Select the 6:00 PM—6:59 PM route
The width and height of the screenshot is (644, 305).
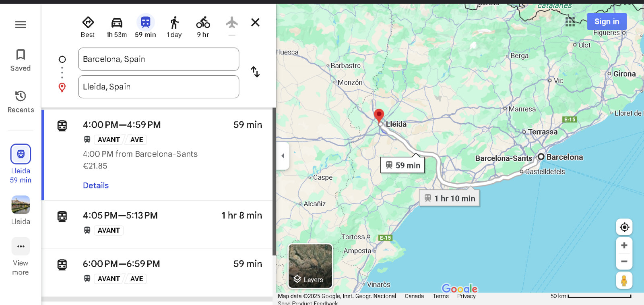pyautogui.click(x=158, y=273)
